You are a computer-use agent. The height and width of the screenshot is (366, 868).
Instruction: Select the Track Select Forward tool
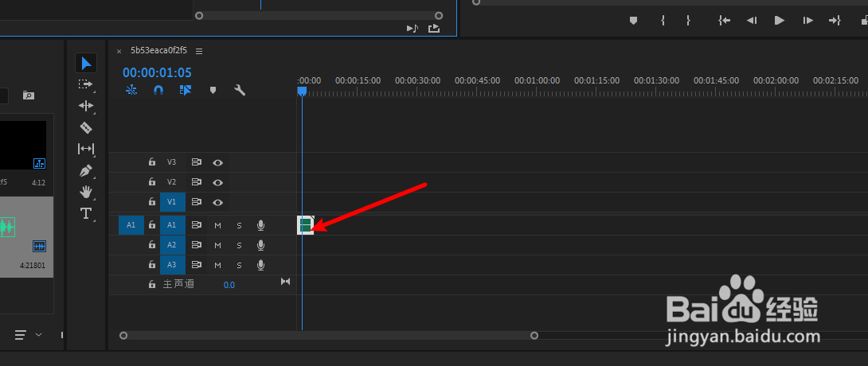(85, 84)
